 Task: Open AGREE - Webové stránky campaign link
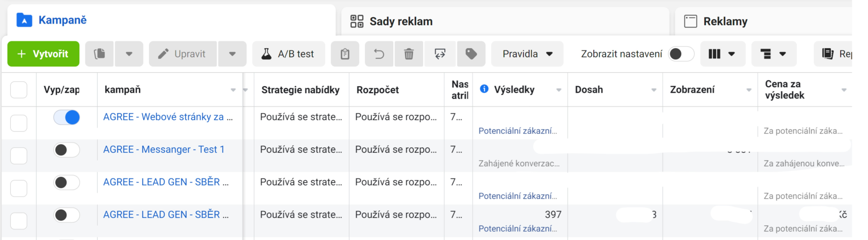(x=168, y=117)
